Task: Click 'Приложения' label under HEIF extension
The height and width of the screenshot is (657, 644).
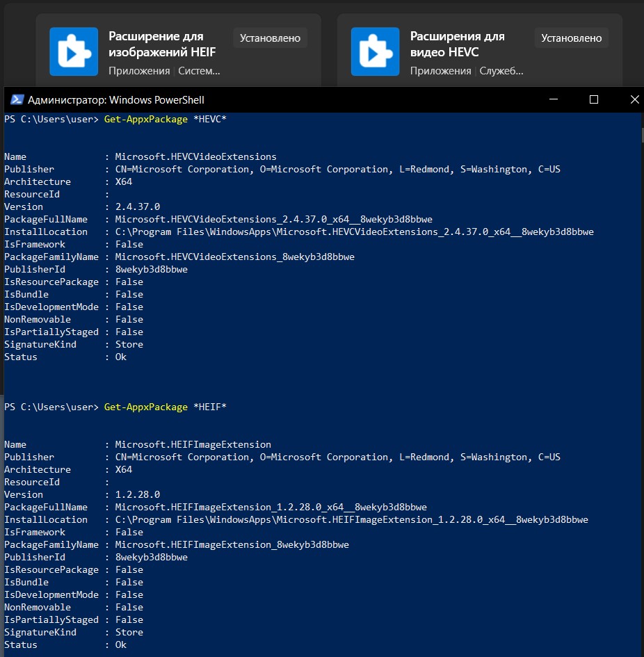Action: point(139,71)
